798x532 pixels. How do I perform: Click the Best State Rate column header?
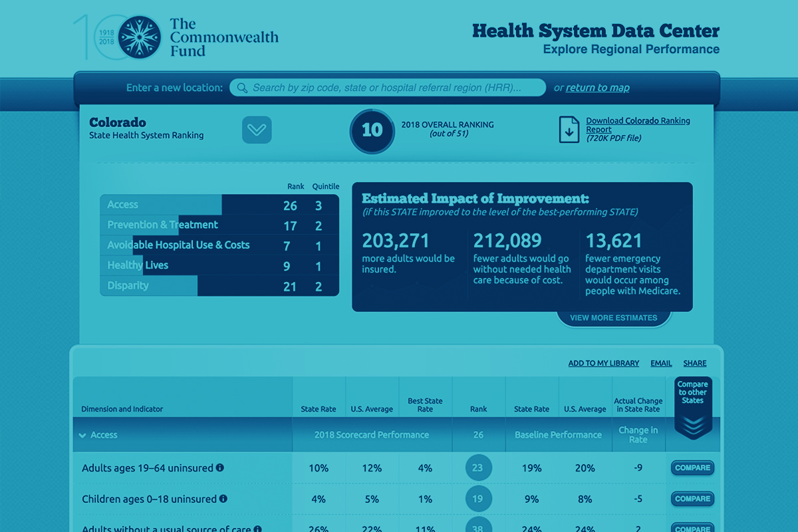coord(425,405)
